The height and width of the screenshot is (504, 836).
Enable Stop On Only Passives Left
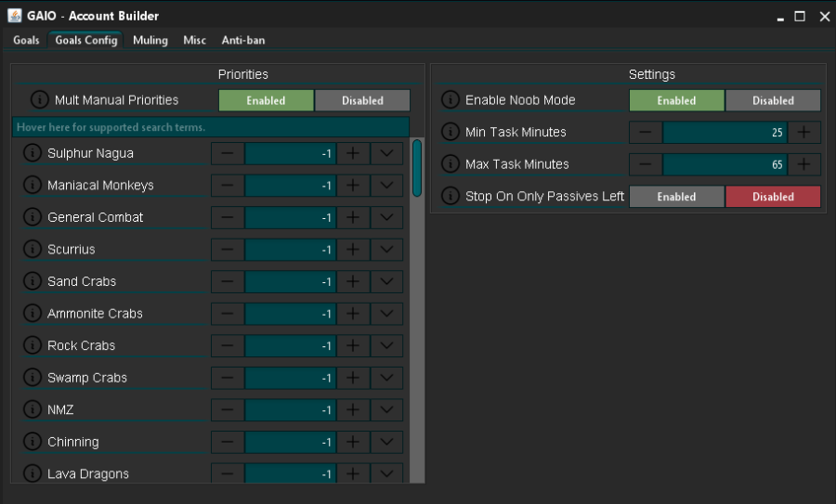coord(676,196)
